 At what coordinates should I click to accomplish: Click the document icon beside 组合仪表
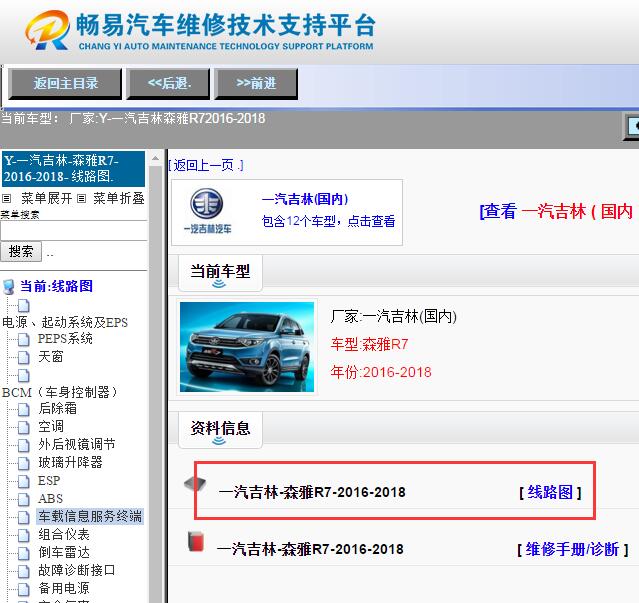(24, 535)
